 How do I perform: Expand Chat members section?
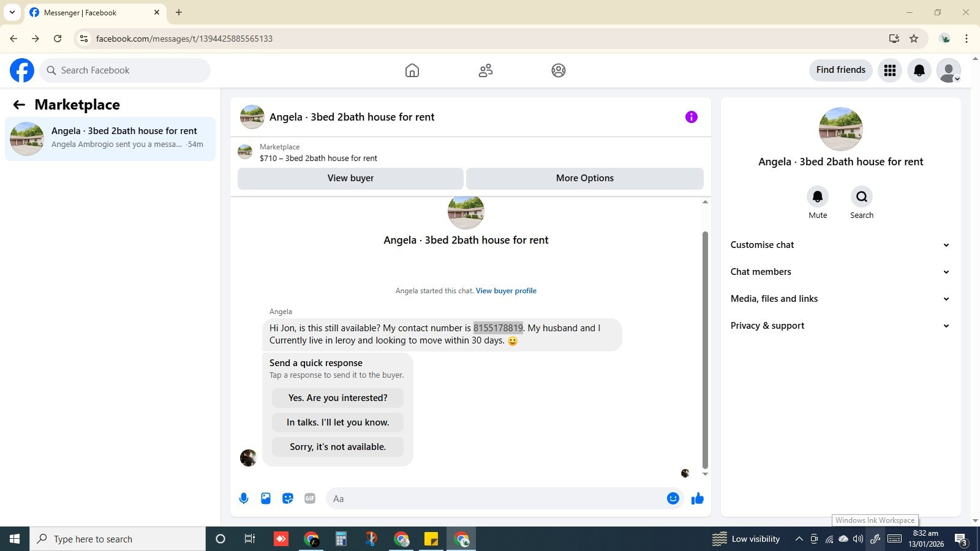tap(840, 272)
